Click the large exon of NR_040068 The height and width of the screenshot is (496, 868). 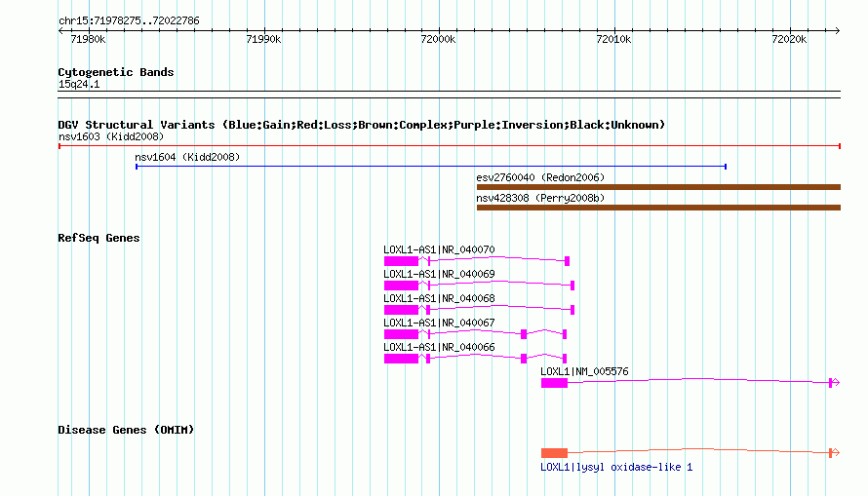pos(402,310)
